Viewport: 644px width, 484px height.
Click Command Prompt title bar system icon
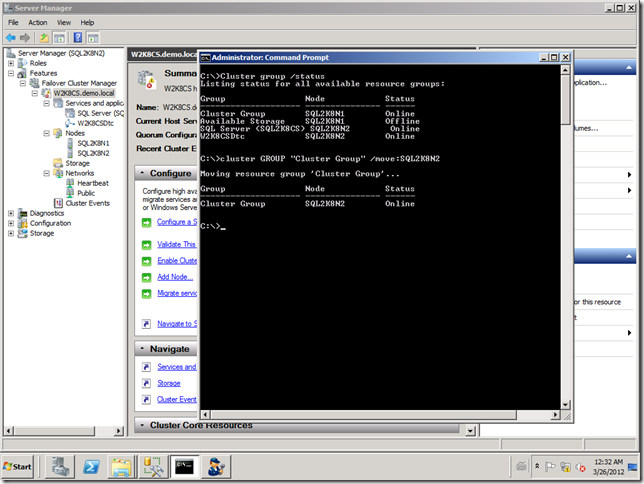pyautogui.click(x=205, y=58)
